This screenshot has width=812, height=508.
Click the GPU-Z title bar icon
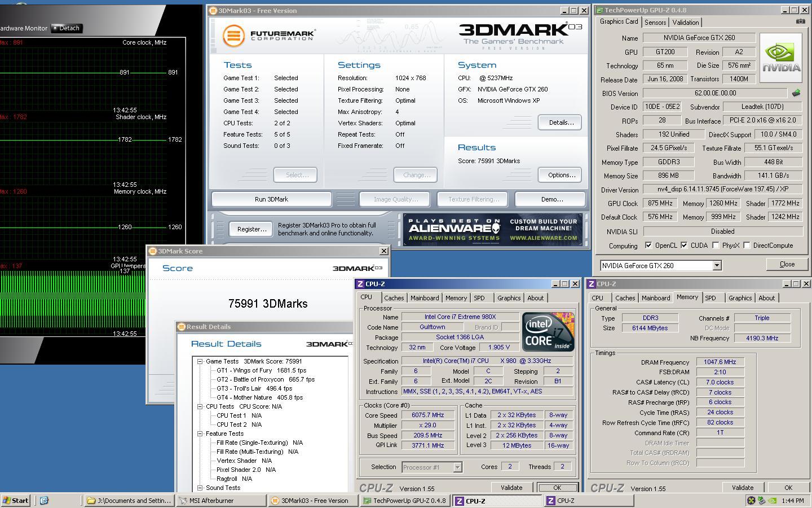[599, 10]
